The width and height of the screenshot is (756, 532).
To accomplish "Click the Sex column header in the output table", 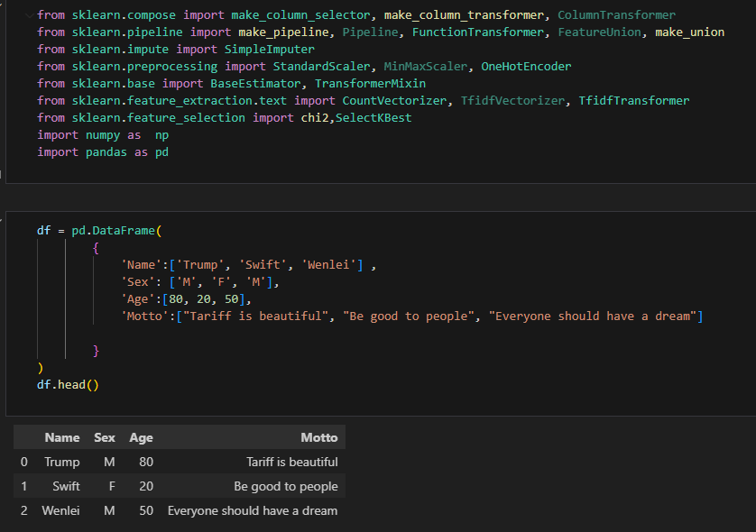I will 104,437.
